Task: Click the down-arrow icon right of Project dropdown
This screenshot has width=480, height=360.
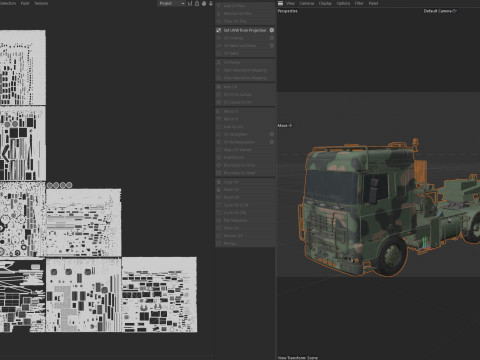Action: coord(211,3)
